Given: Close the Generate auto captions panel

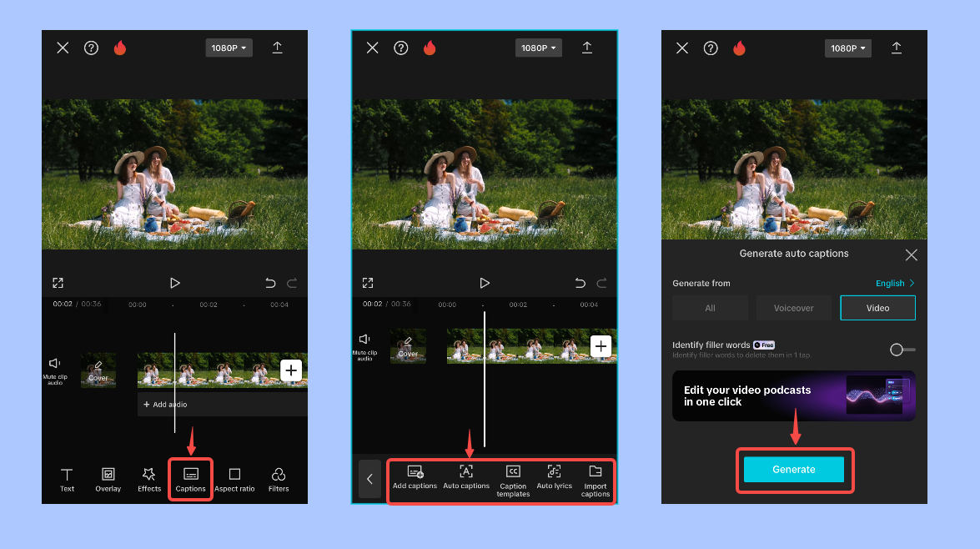Looking at the screenshot, I should [x=912, y=254].
